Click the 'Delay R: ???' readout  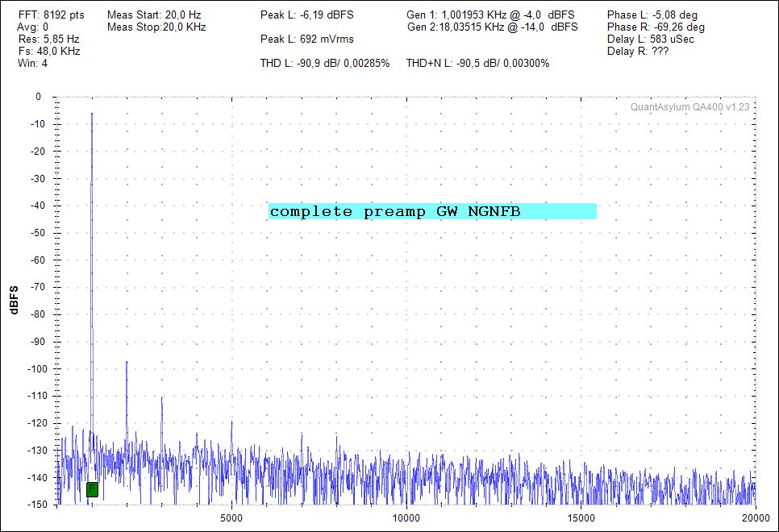638,51
